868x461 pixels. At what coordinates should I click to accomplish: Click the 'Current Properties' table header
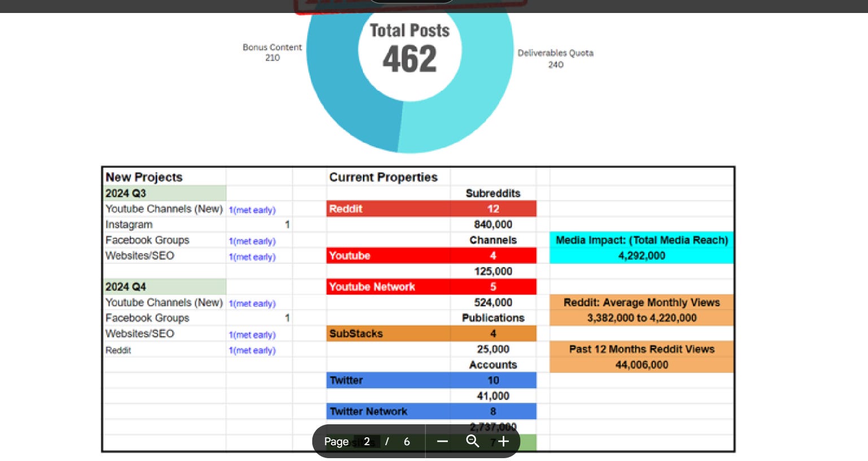click(x=383, y=177)
